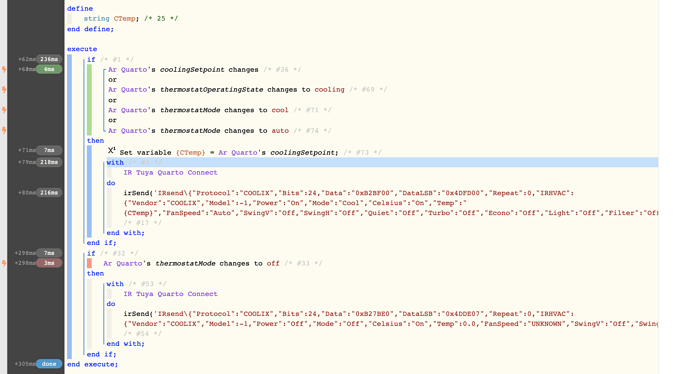This screenshot has width=690, height=374.
Task: Click the end define; statement
Action: (x=90, y=29)
